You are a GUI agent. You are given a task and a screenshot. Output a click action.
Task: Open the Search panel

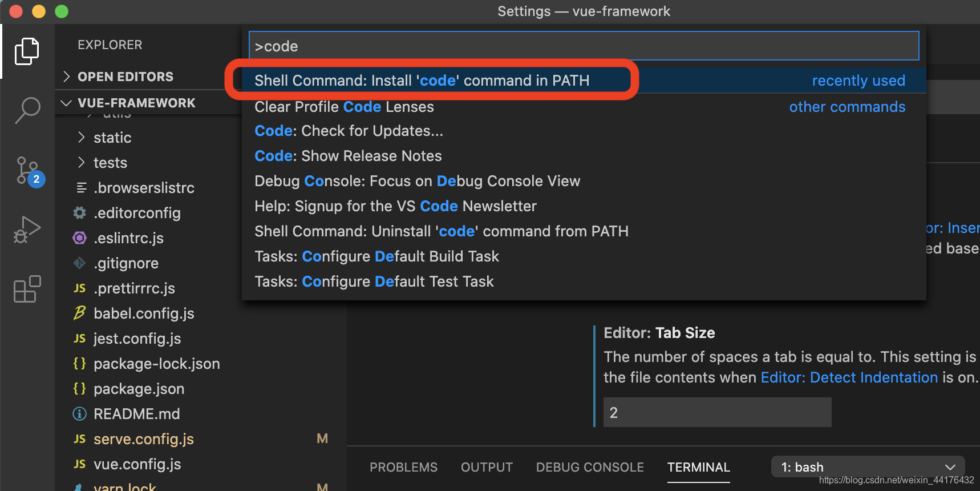(26, 110)
